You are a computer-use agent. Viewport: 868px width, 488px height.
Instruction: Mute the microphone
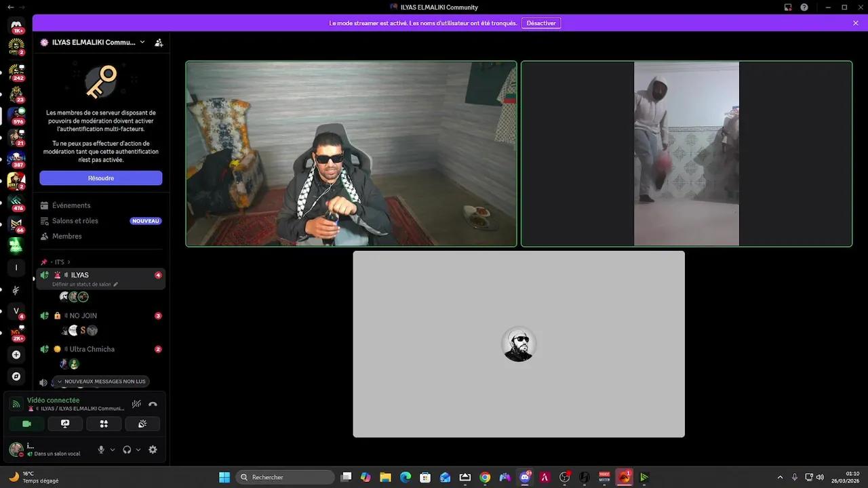[101, 449]
